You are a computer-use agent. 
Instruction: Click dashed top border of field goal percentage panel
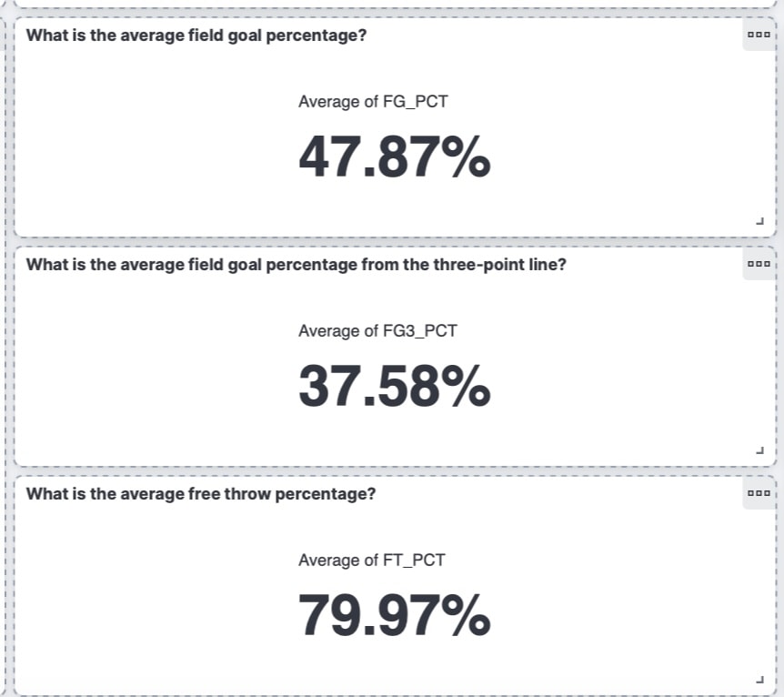(395, 17)
